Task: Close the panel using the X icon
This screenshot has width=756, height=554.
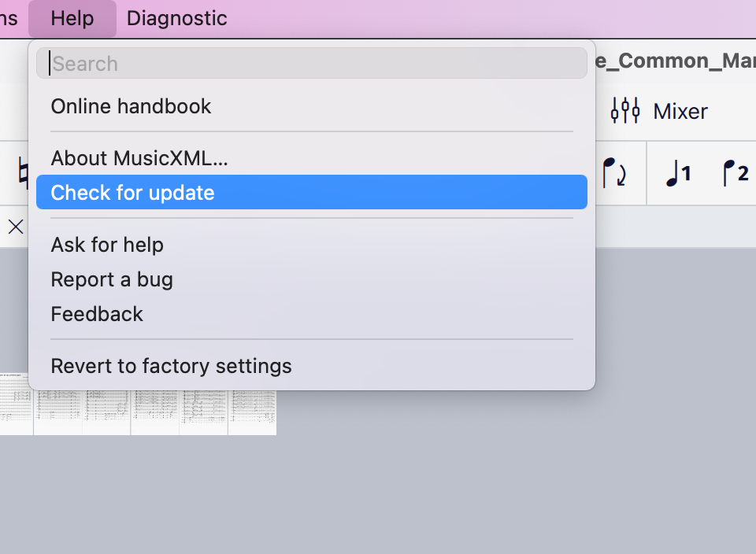Action: [15, 227]
